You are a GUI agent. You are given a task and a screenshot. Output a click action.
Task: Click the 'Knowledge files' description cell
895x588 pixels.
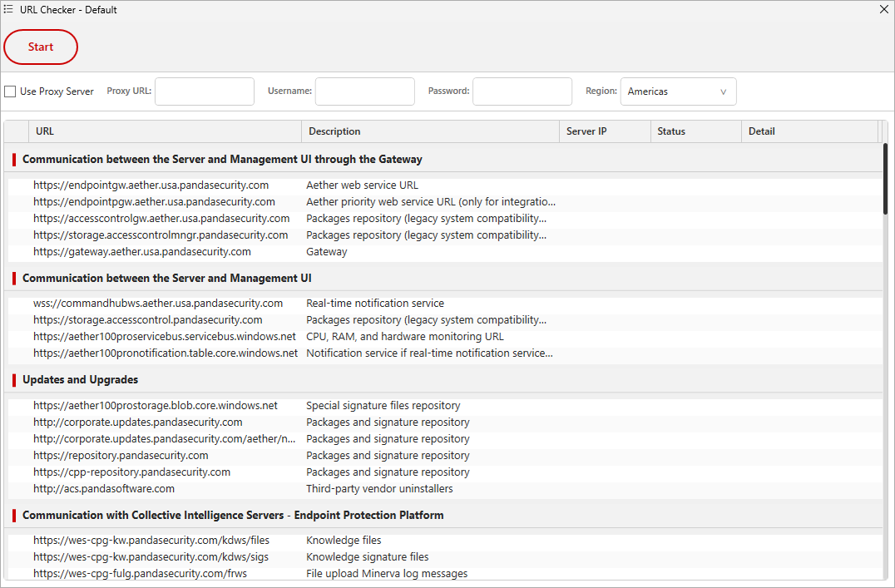pos(344,540)
